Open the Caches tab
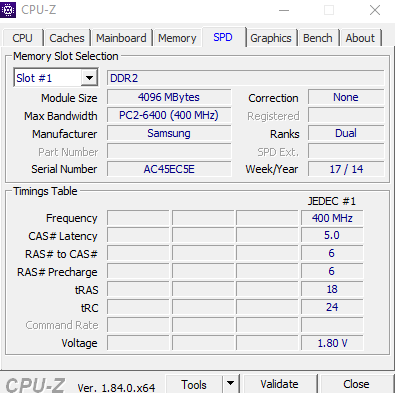Image resolution: width=395 pixels, height=393 pixels. coord(67,38)
